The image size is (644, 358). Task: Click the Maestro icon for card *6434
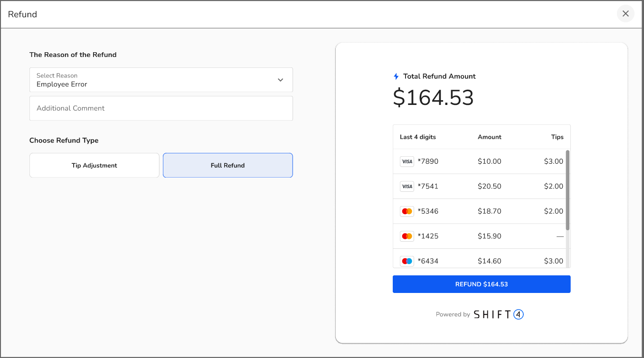pyautogui.click(x=407, y=261)
